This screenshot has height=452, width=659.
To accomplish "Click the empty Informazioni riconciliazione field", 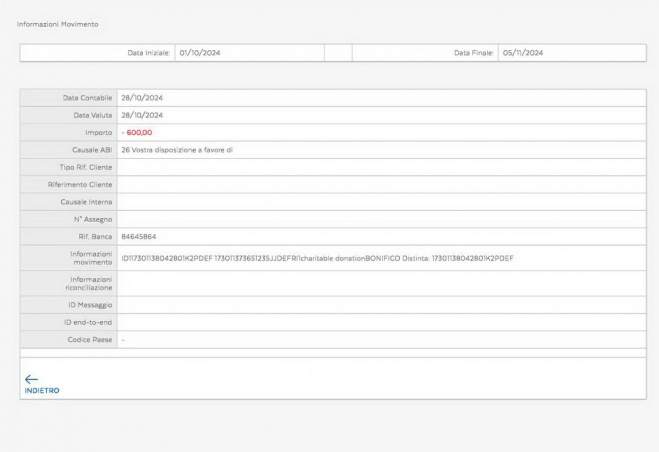I will point(380,283).
